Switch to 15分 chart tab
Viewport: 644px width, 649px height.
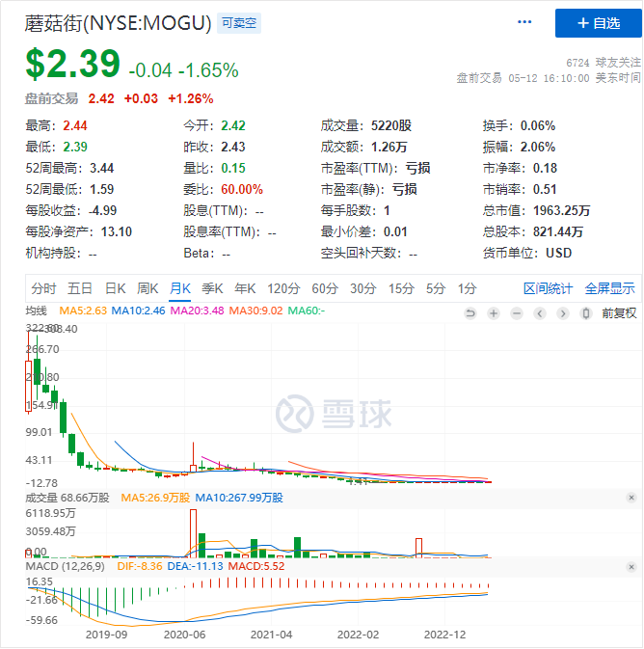tap(401, 288)
